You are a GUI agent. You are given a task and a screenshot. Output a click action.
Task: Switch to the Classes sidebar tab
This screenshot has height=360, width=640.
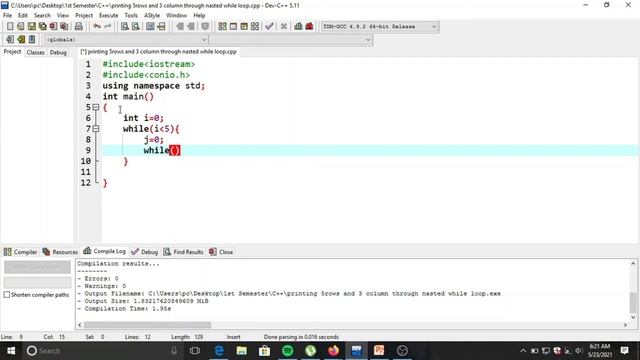(x=36, y=52)
